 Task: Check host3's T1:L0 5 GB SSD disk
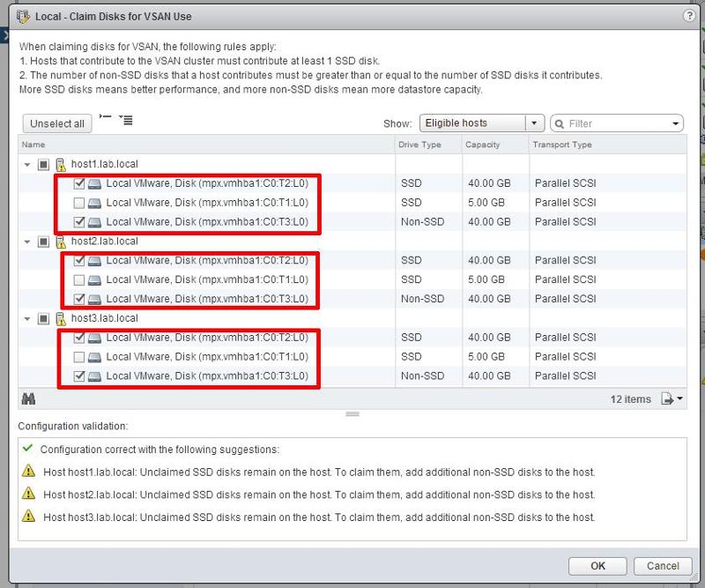[79, 357]
